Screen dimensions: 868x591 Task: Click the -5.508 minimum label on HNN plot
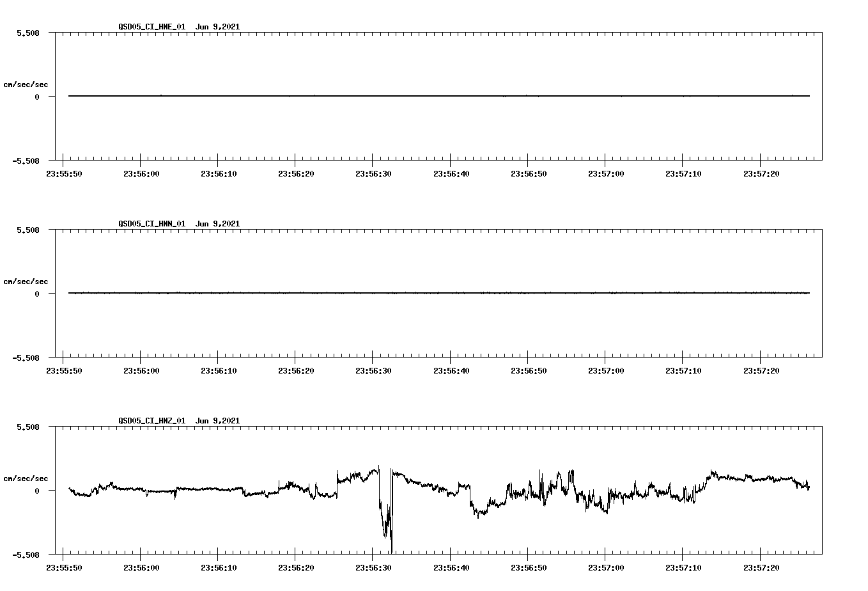tap(26, 358)
